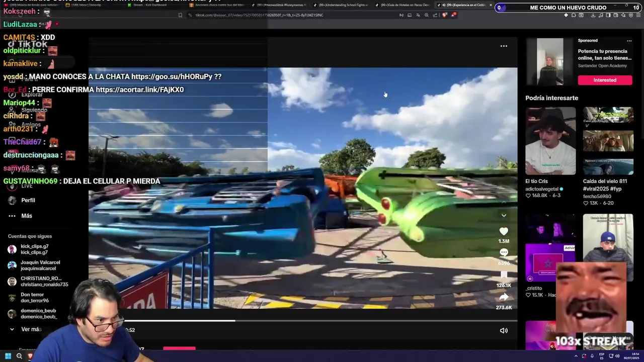Open fercho56980 creator name
Image resolution: width=644 pixels, height=362 pixels.
point(597,197)
